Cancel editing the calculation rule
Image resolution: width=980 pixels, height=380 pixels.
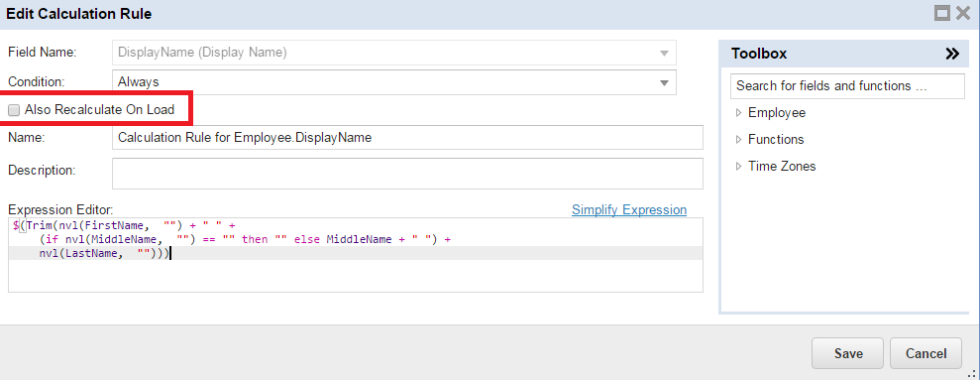[x=926, y=353]
